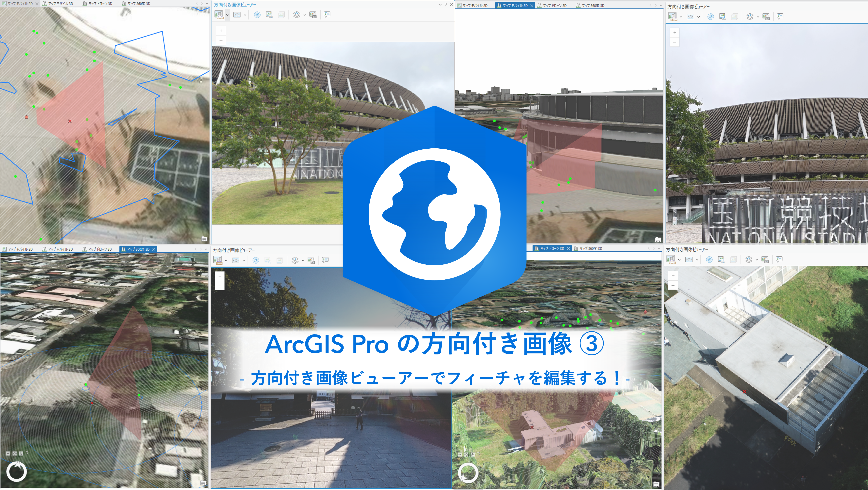Zoom out on the 360 street image viewer
868x490 pixels.
click(220, 286)
